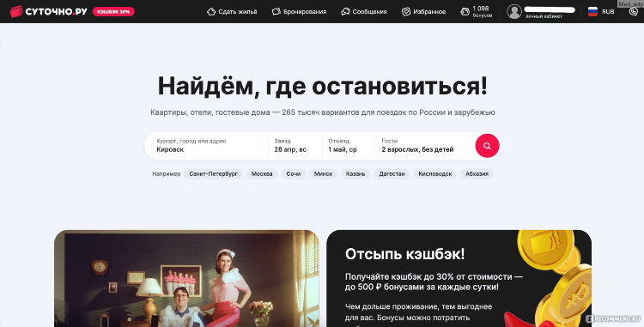Select the Казань suggestion chip
The image size is (644, 327).
pos(355,174)
